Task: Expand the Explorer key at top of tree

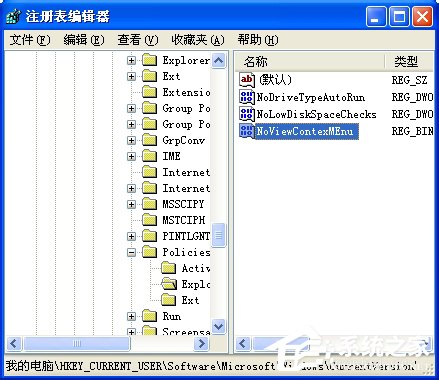Action: (x=131, y=60)
